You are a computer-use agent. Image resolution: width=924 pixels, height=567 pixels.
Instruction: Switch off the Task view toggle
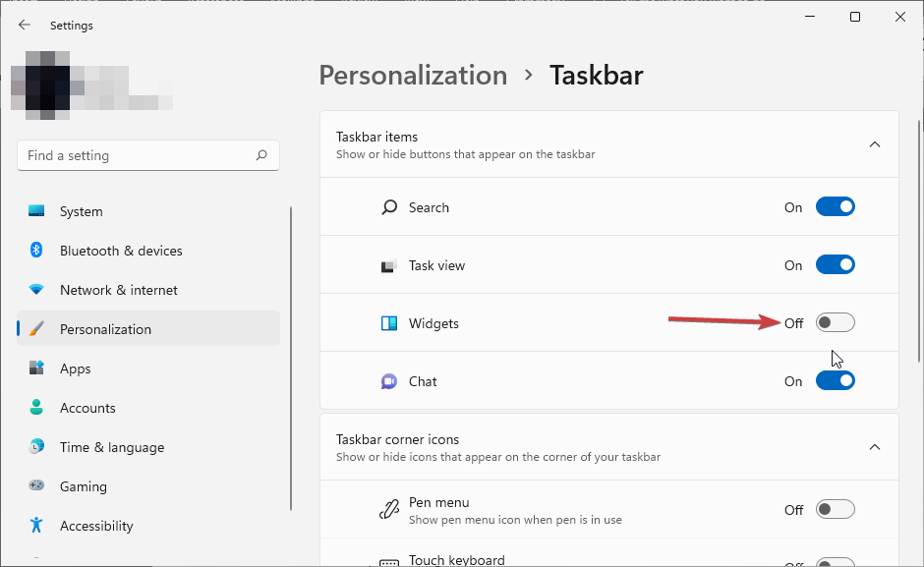pyautogui.click(x=835, y=265)
